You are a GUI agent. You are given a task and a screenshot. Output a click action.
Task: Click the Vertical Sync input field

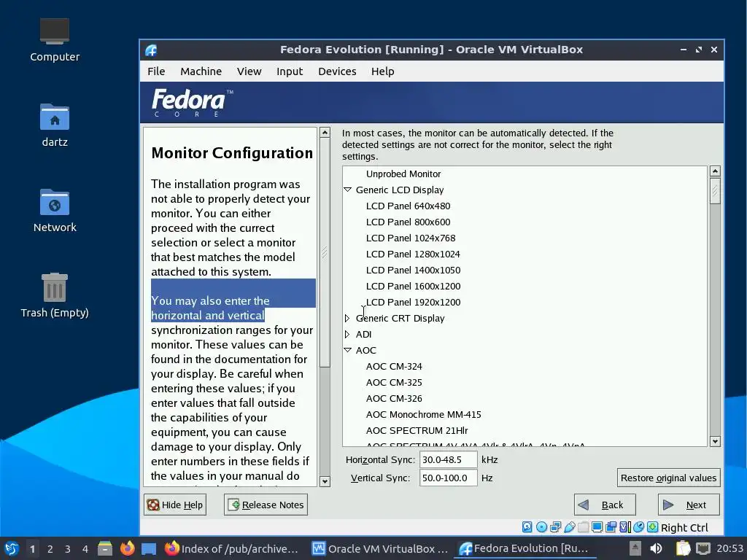pos(449,478)
